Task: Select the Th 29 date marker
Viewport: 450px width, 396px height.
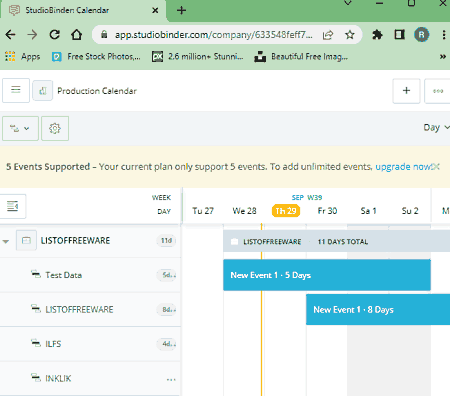Action: [286, 211]
